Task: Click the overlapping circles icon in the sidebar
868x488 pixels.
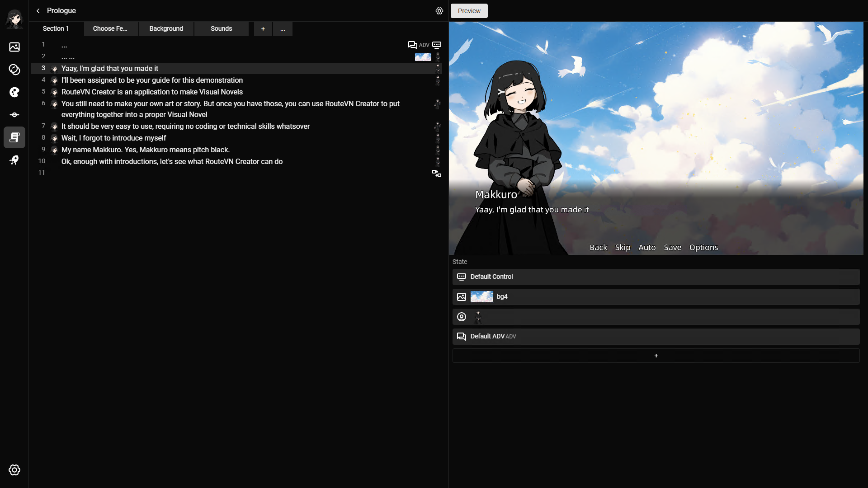Action: [14, 70]
